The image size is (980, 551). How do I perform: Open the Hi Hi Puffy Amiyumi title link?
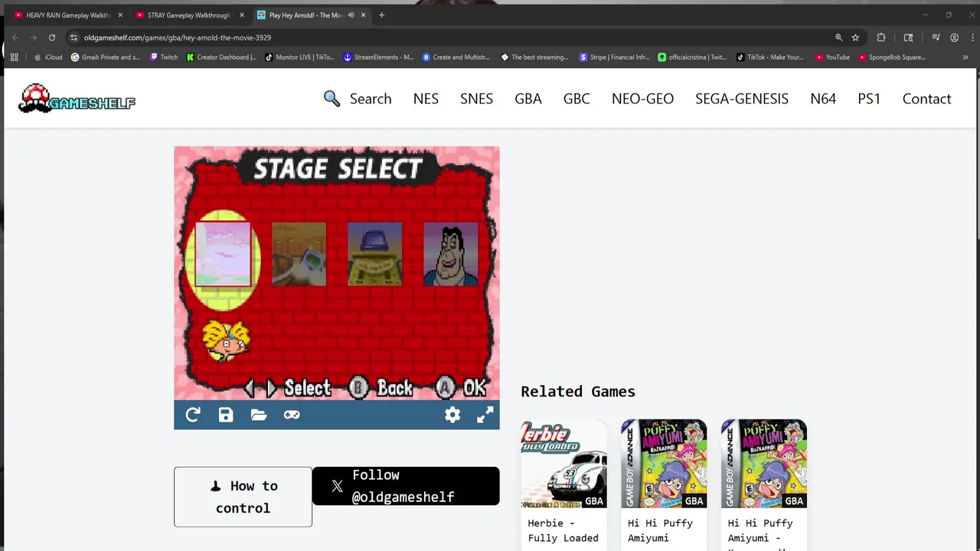pos(660,530)
